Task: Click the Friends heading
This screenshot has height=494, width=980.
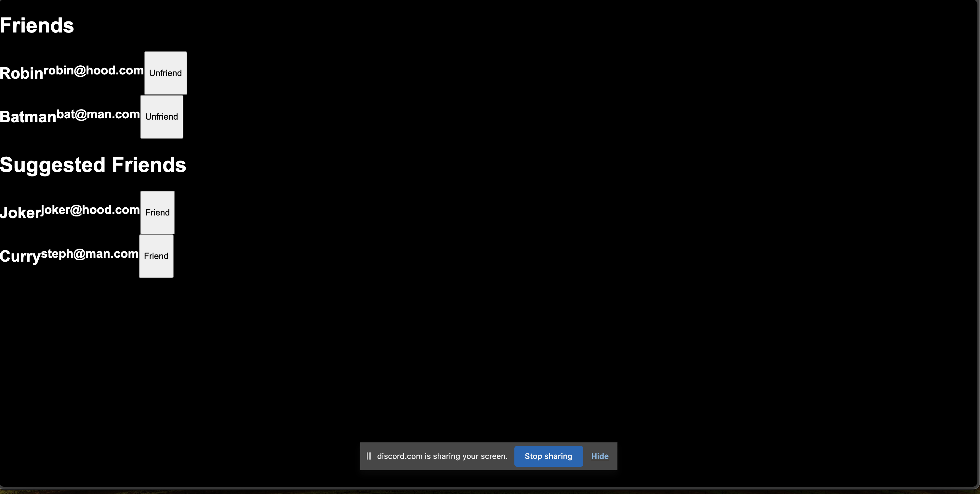Action: (37, 25)
